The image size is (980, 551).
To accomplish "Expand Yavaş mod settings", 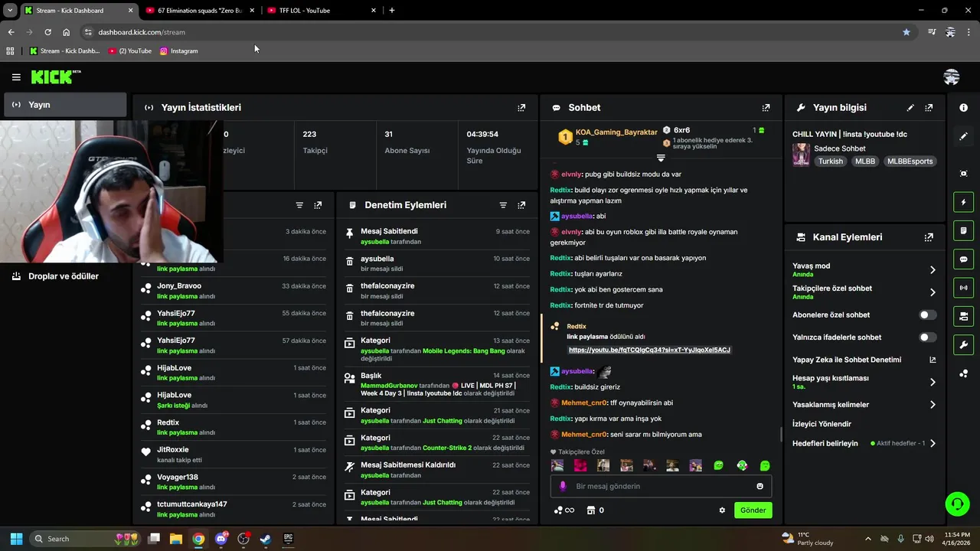I will 933,270.
